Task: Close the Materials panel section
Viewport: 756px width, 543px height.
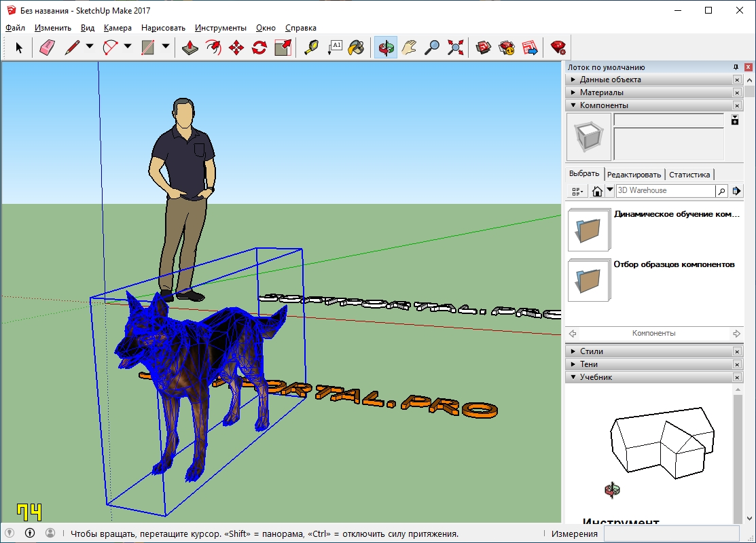Action: (737, 92)
